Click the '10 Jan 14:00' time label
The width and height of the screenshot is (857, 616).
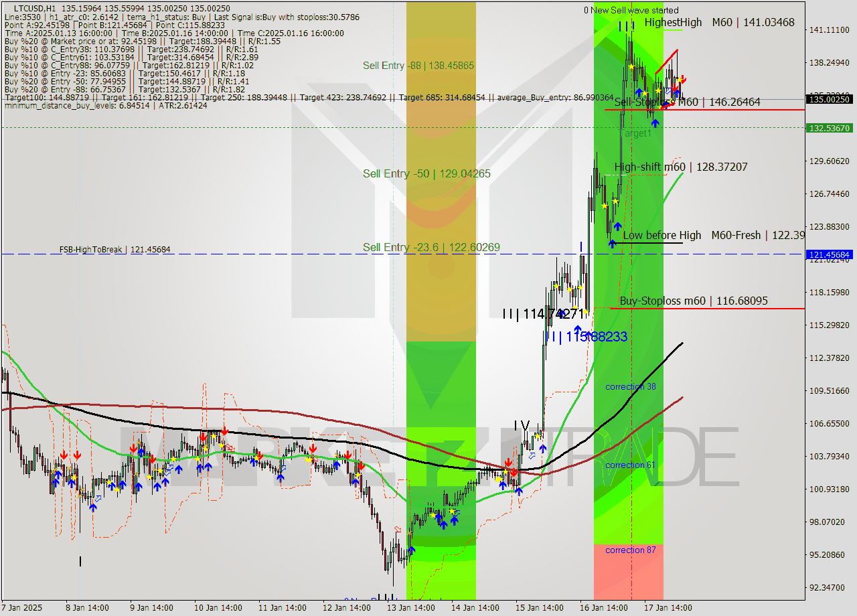(x=218, y=608)
